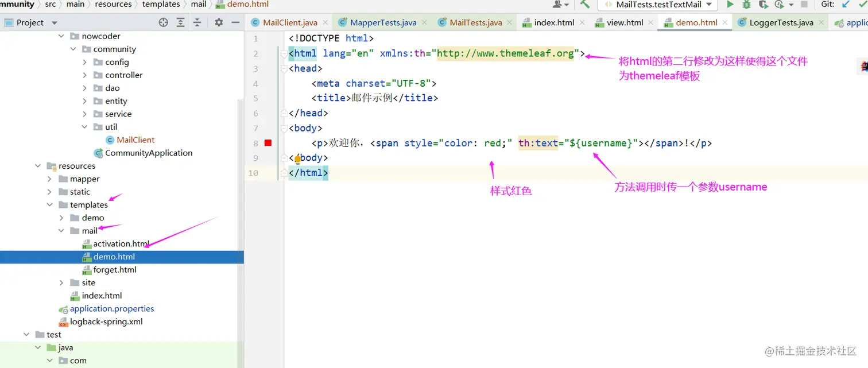
Task: Collapse the community package
Action: click(x=73, y=49)
